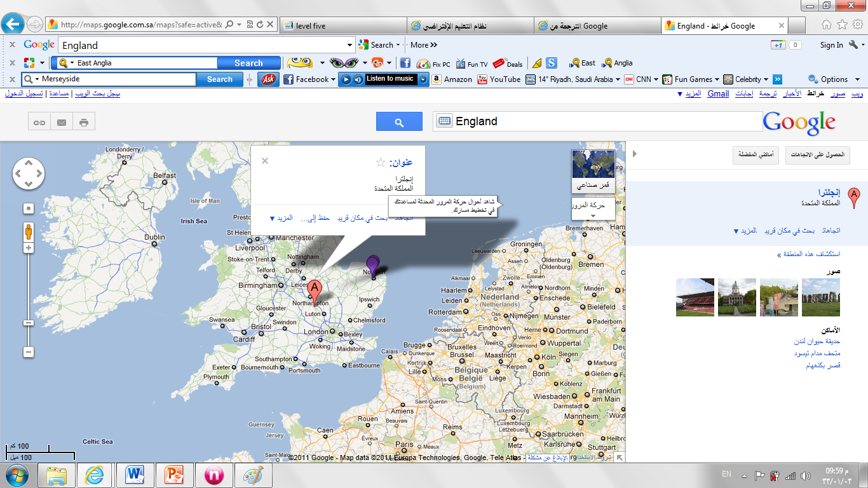Click Sign In on Google toolbar
Image resolution: width=868 pixels, height=488 pixels.
831,45
